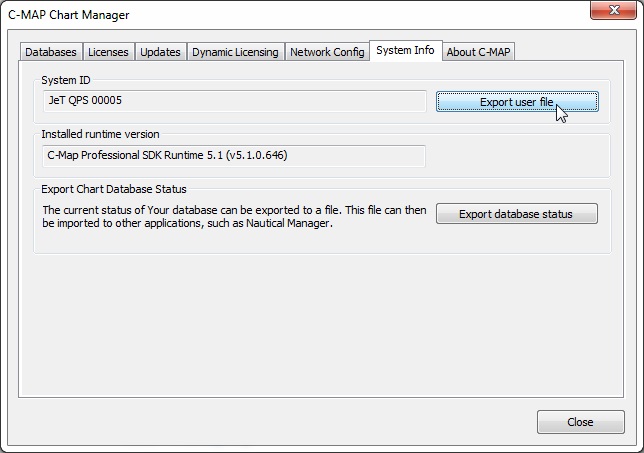Click the Installed runtime version label
Screen dimensions: 644x453
pos(100,134)
